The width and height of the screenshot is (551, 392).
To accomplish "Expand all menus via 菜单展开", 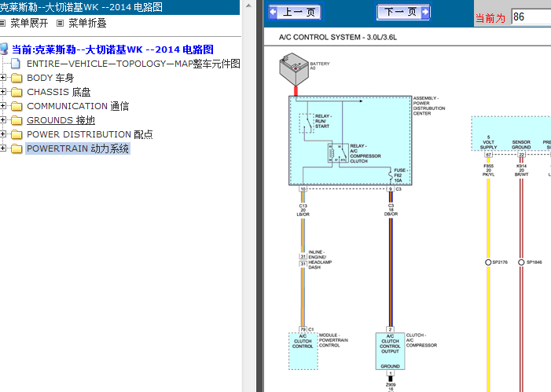I will click(29, 24).
